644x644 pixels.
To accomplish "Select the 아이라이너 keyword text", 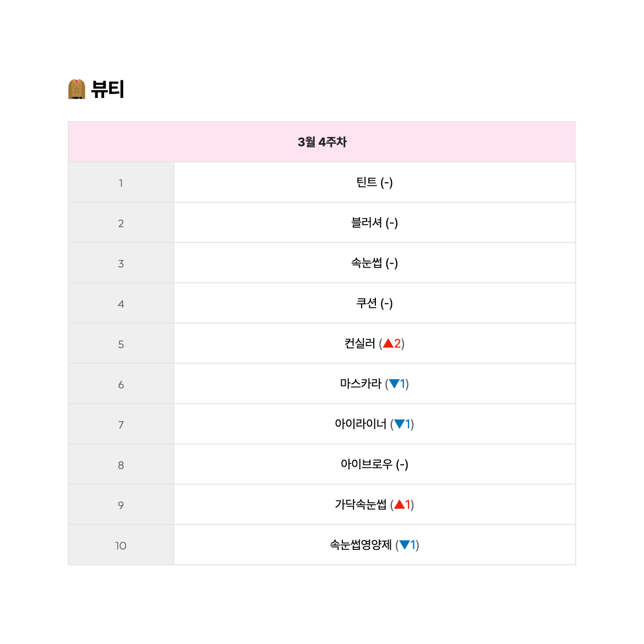I will (361, 424).
